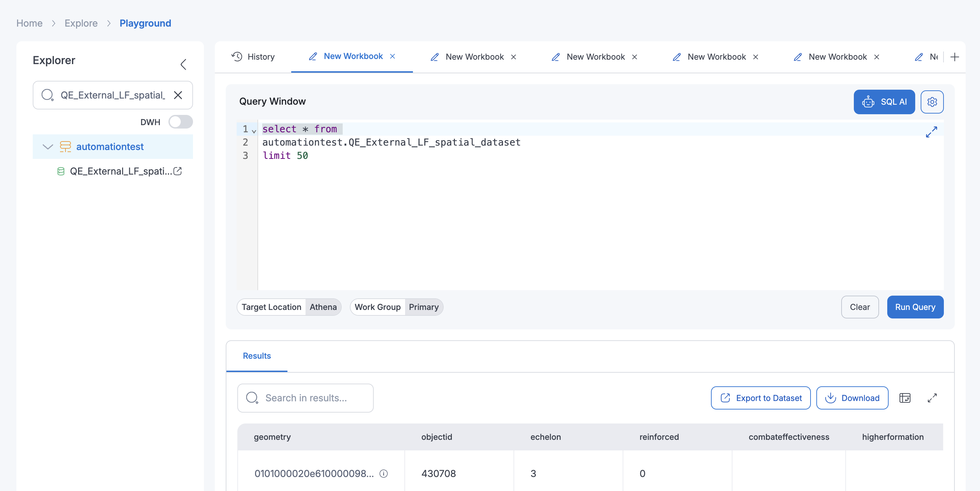Open the SQL AI assistant

(x=884, y=102)
